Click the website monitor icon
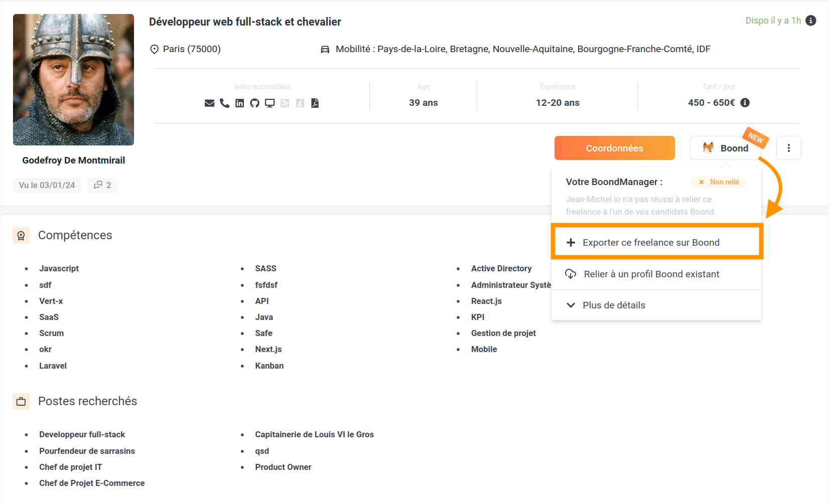This screenshot has width=829, height=504. (x=270, y=103)
